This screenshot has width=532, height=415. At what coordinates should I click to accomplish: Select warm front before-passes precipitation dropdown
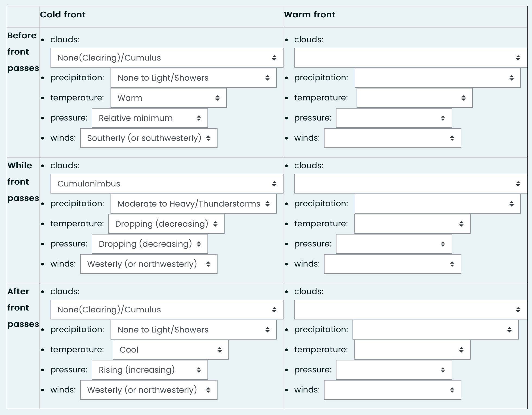point(437,78)
